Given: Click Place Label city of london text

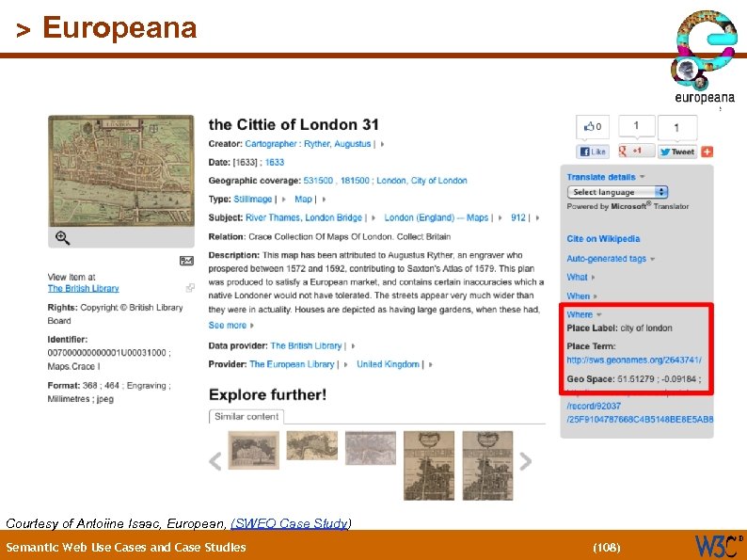Looking at the screenshot, I should [619, 328].
